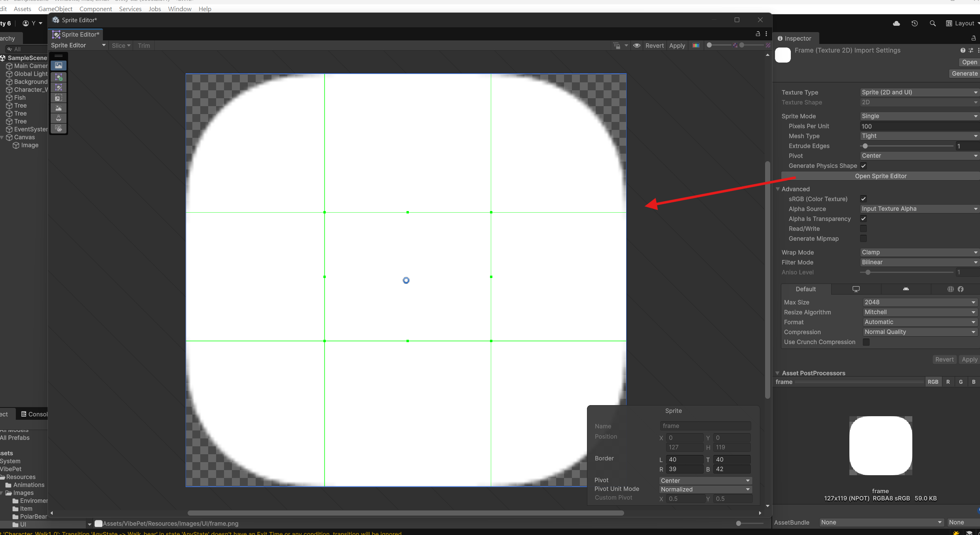Select the image palette tool
The image size is (980, 535).
coord(59,128)
